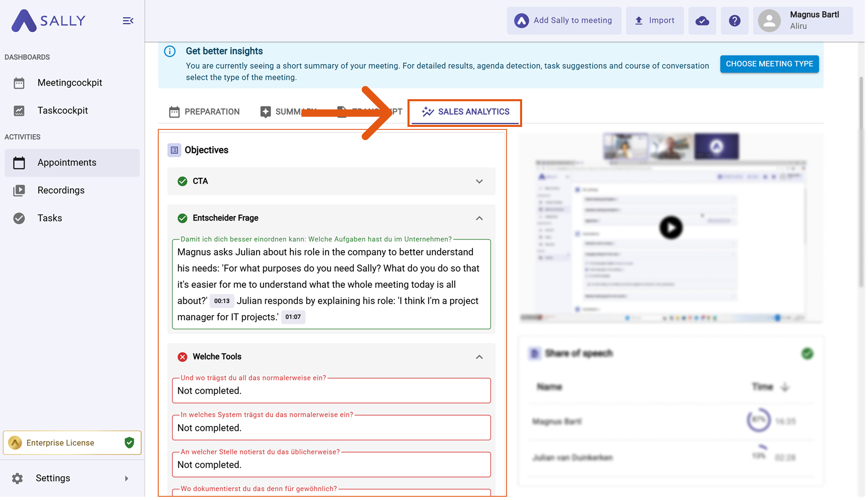This screenshot has width=868, height=500.
Task: Play the meeting recording video
Action: [x=671, y=227]
